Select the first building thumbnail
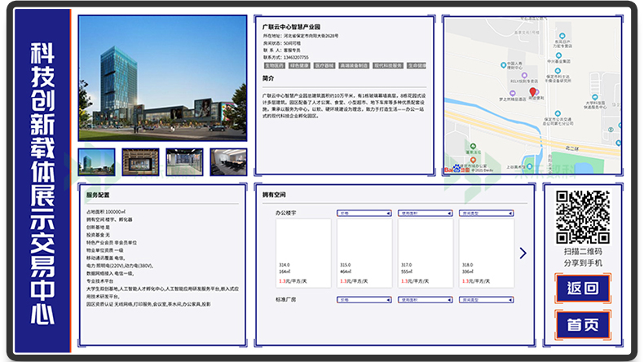Image resolution: width=644 pixels, height=362 pixels. point(96,161)
